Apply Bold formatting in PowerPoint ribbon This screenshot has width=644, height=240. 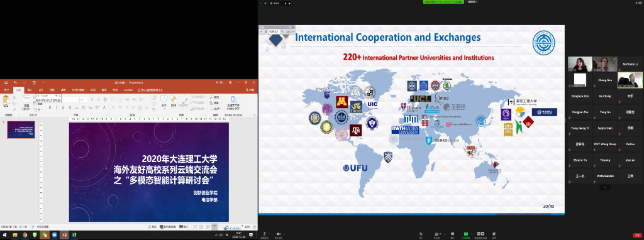pos(50,107)
